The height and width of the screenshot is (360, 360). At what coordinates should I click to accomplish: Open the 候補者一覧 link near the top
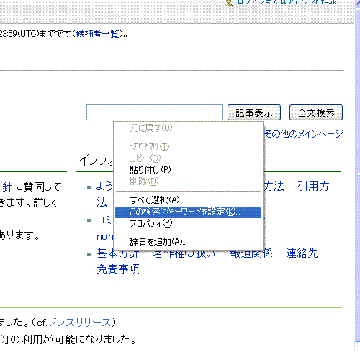(x=98, y=34)
